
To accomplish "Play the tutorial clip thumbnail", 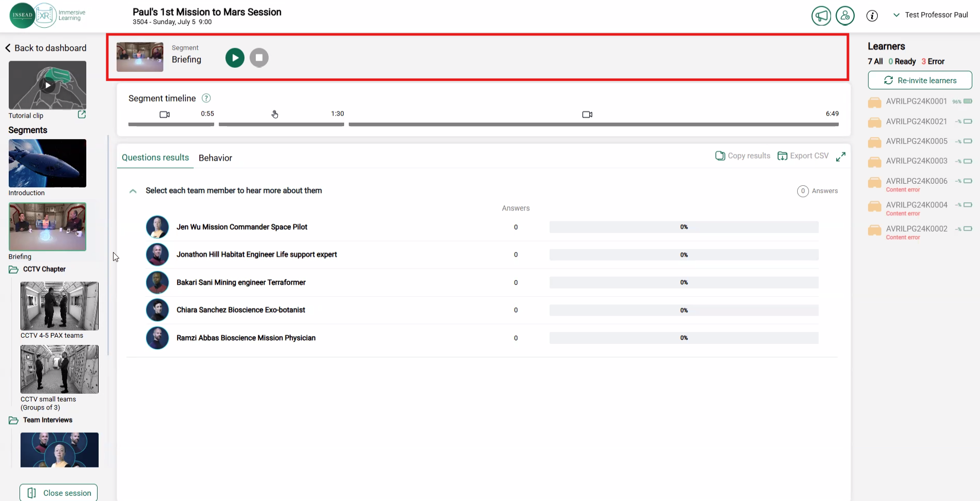I will click(47, 85).
